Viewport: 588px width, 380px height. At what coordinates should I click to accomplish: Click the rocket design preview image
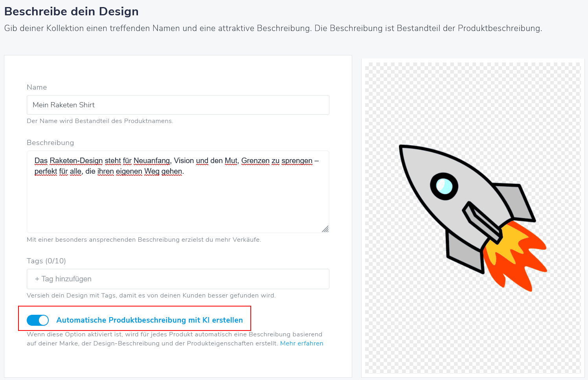point(473,218)
